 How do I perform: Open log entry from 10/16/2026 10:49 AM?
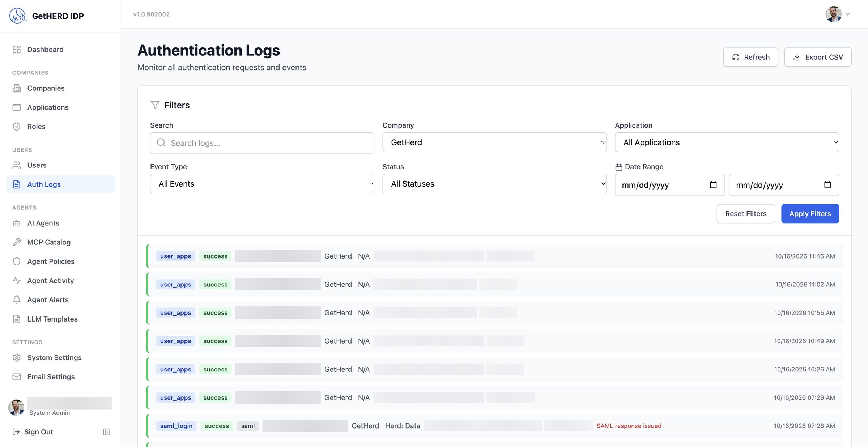pyautogui.click(x=494, y=341)
